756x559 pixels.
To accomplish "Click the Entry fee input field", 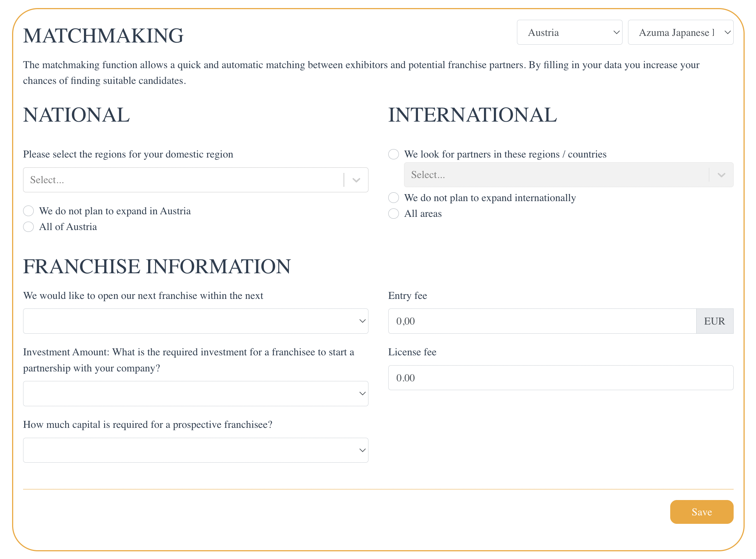I will click(542, 321).
